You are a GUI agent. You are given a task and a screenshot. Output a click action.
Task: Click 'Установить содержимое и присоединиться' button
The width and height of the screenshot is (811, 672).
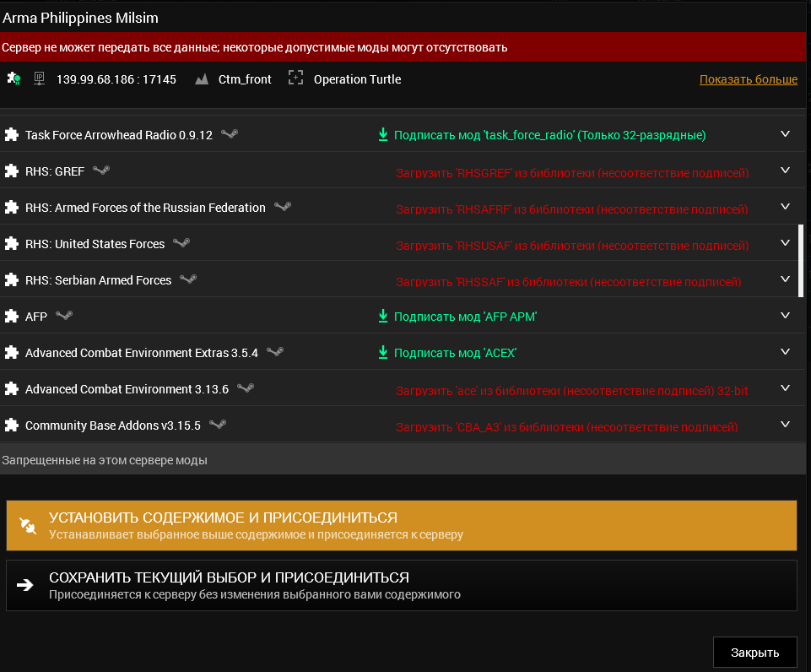click(x=402, y=525)
